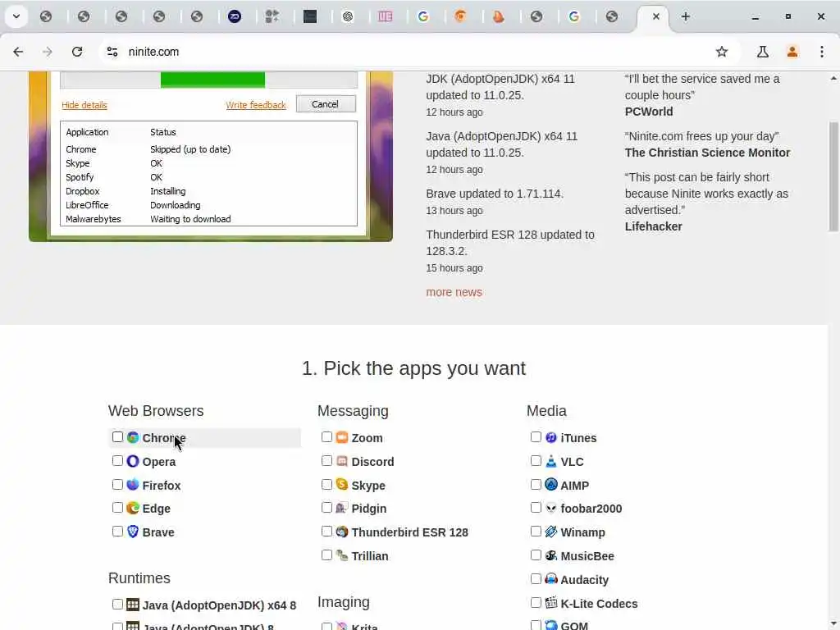Open the more news link

(454, 292)
